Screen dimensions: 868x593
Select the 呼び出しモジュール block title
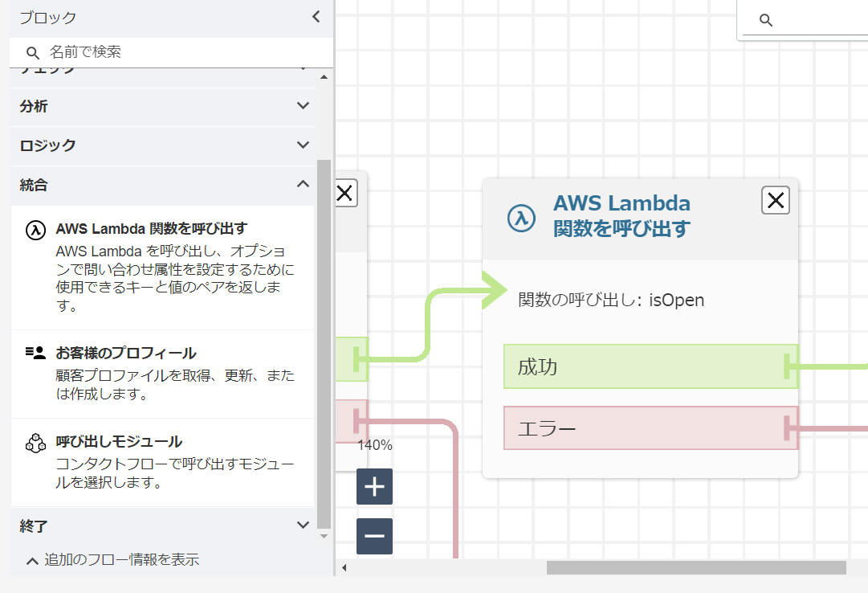point(119,442)
